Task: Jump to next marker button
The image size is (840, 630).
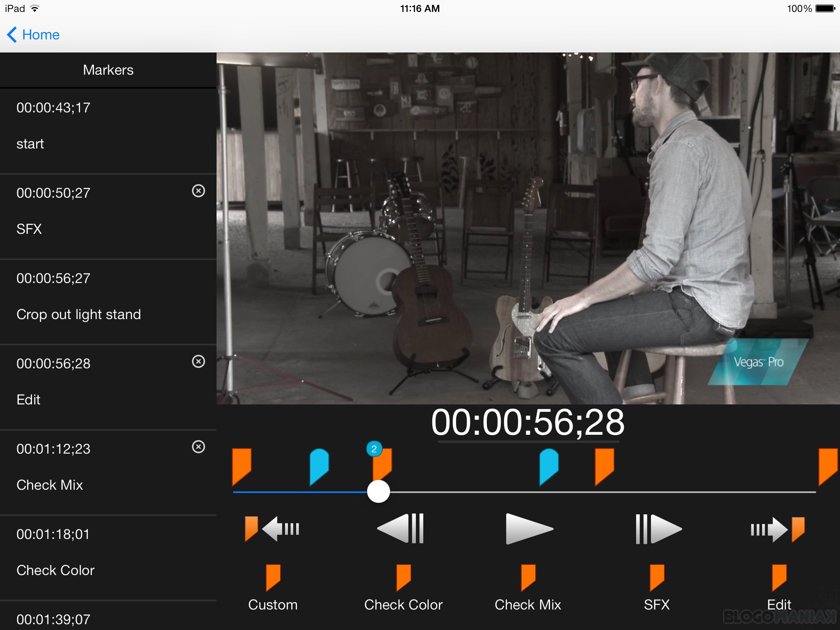Action: pyautogui.click(x=778, y=529)
